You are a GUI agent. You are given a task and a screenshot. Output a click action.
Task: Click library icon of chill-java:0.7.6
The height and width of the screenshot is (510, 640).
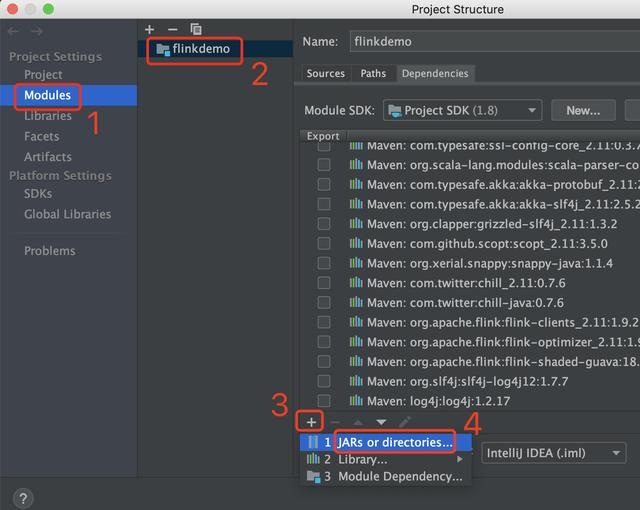pyautogui.click(x=356, y=302)
